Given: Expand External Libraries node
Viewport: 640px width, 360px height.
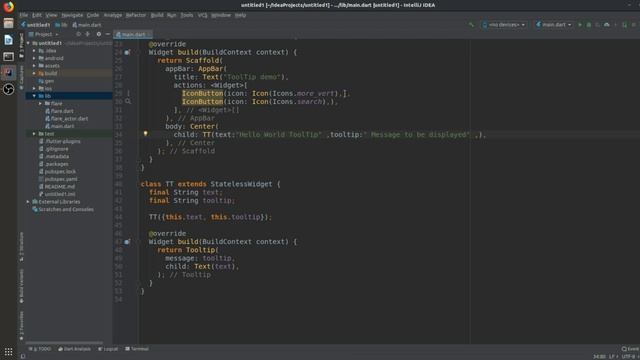Looking at the screenshot, I should pyautogui.click(x=28, y=202).
